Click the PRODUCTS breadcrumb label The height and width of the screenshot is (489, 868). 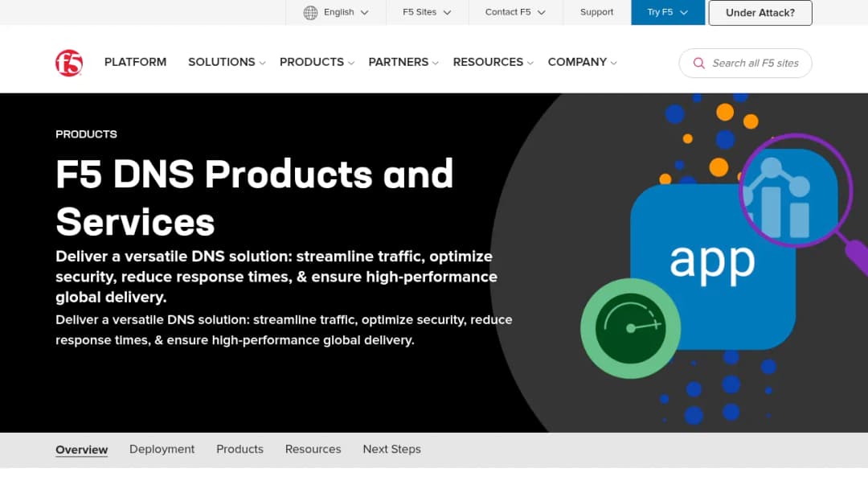pos(86,134)
